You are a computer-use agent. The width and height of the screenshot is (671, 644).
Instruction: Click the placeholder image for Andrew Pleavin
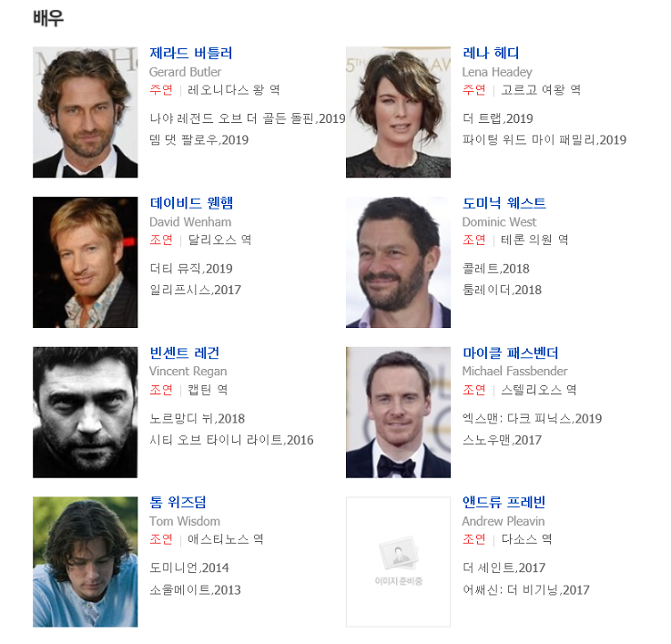(x=398, y=562)
